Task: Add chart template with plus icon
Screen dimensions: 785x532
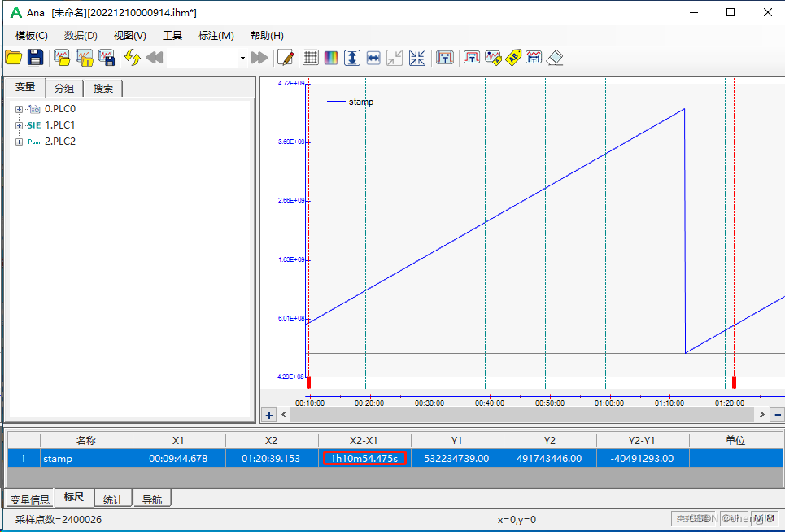Action: pos(85,58)
